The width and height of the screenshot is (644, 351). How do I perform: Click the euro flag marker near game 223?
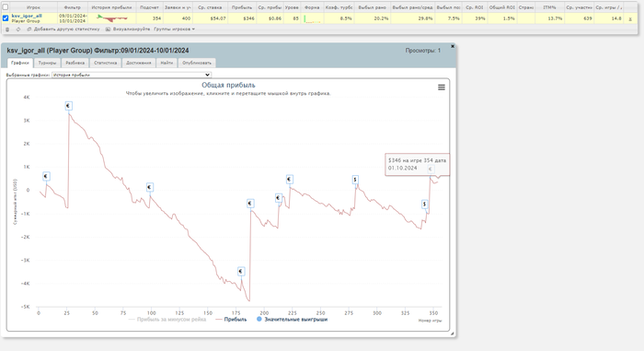coord(290,179)
